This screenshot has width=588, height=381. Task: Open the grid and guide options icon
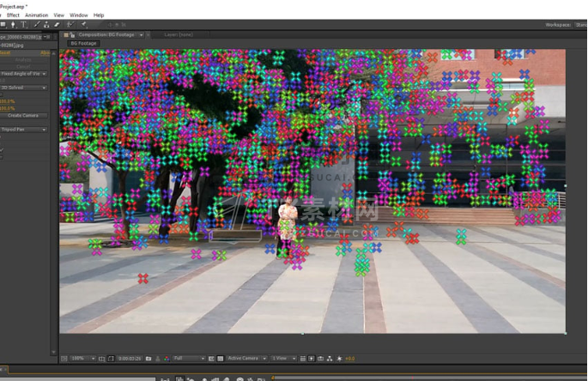[x=101, y=359]
